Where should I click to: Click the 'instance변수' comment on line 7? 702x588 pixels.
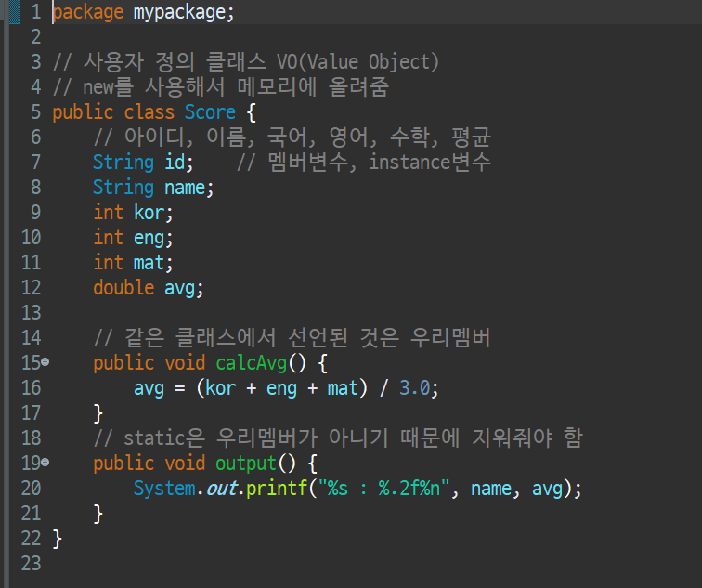(x=430, y=163)
